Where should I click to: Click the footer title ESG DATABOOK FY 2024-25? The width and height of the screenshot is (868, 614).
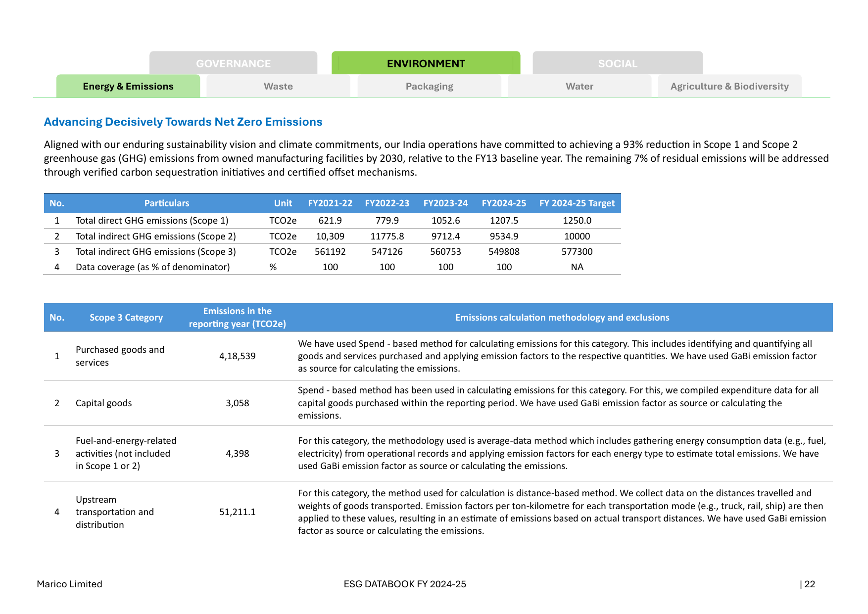coord(405,584)
